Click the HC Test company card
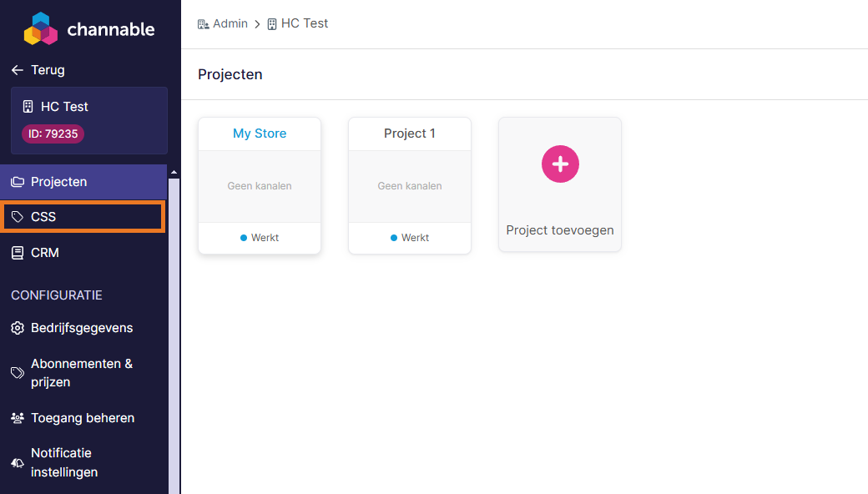Screen dimensions: 868x494 tap(89, 107)
